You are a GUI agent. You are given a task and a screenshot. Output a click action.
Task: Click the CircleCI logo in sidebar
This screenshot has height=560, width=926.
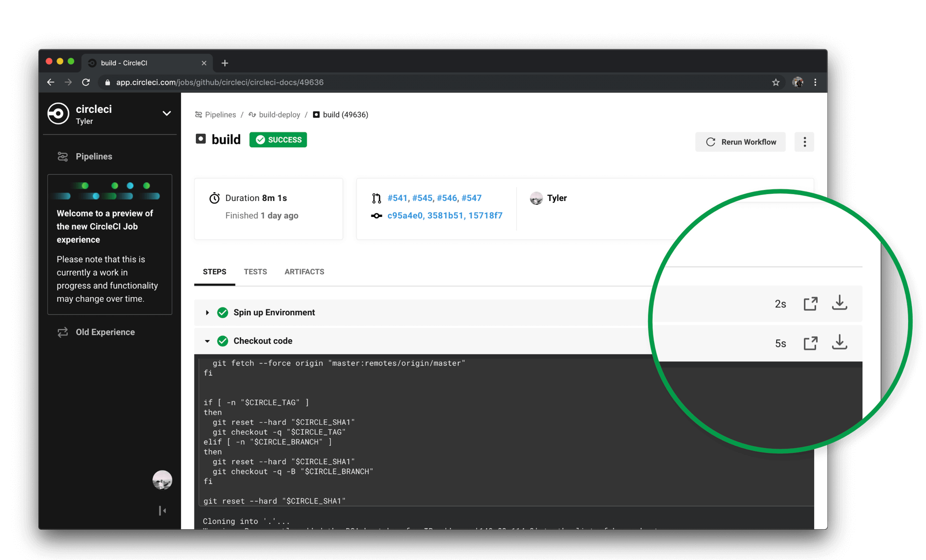[x=58, y=114]
